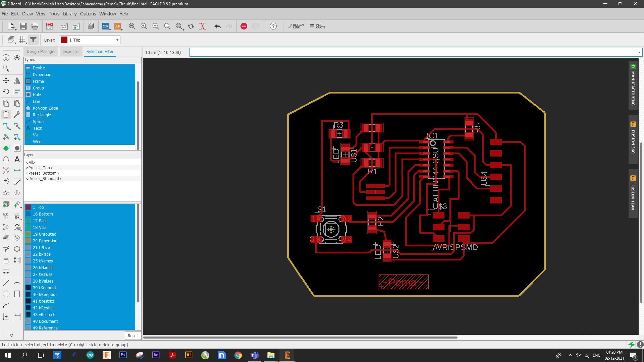
Task: Save the board with the floppy disk icon
Action: 23,26
